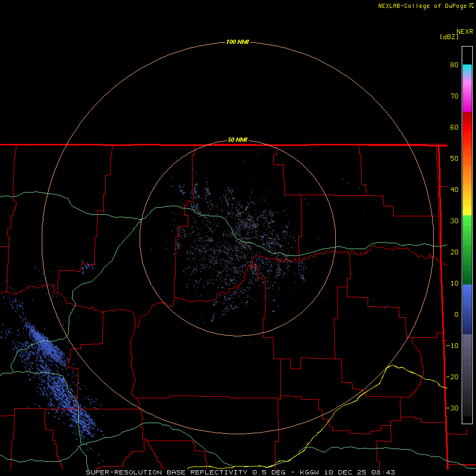Click the green band of the color bar

(467, 250)
